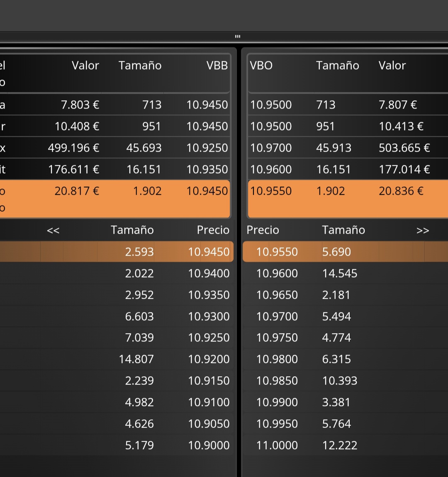The width and height of the screenshot is (448, 477).
Task: Click the bid size 7.039 cell
Action: point(139,338)
